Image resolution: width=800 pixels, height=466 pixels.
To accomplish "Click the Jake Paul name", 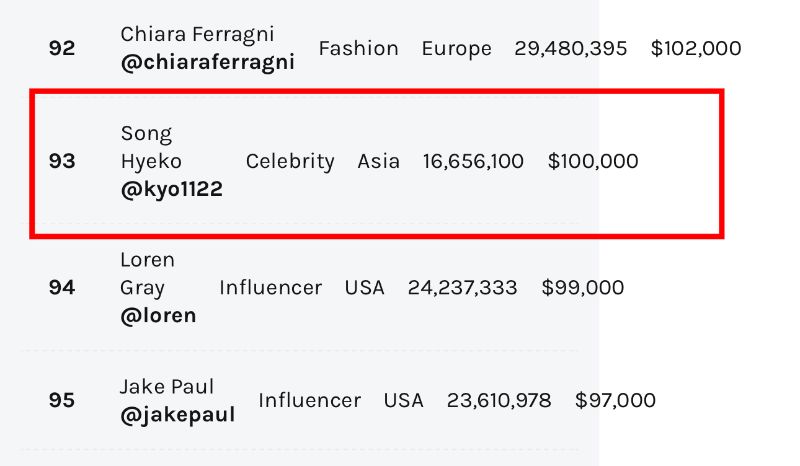I will pyautogui.click(x=166, y=387).
